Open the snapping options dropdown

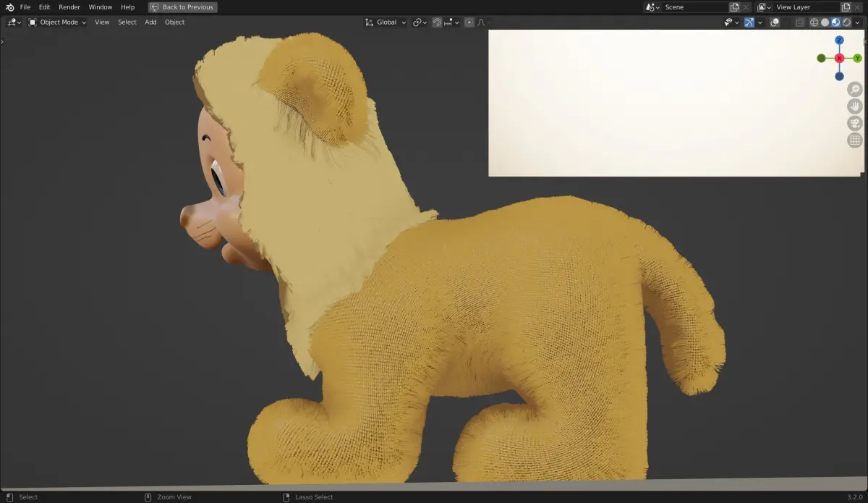coord(452,22)
